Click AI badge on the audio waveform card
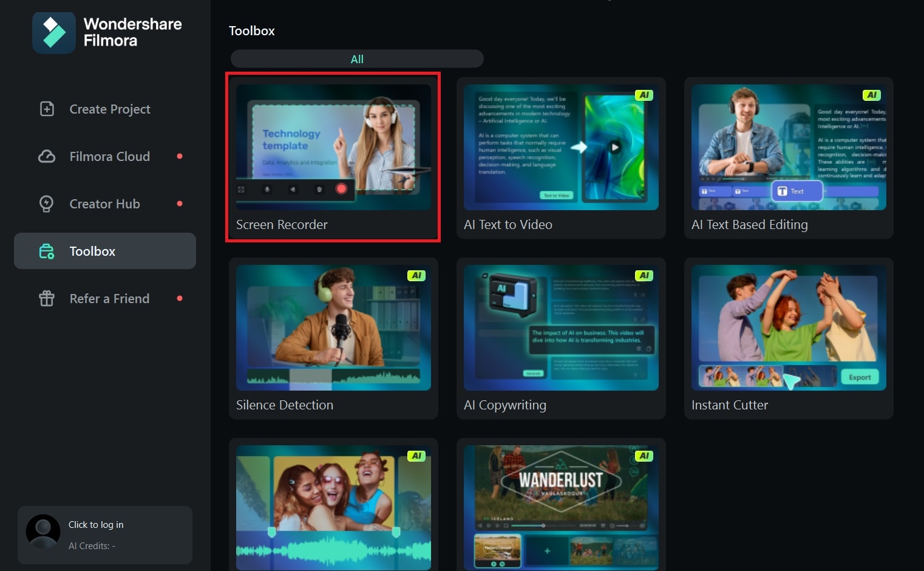The height and width of the screenshot is (571, 924). [x=416, y=456]
